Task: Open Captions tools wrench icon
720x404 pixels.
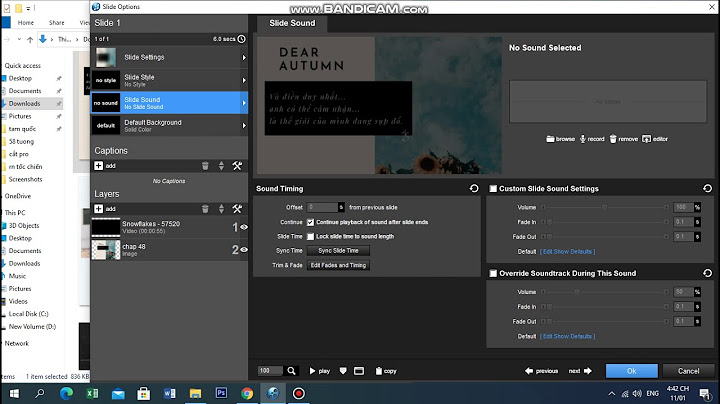Action: coord(237,166)
